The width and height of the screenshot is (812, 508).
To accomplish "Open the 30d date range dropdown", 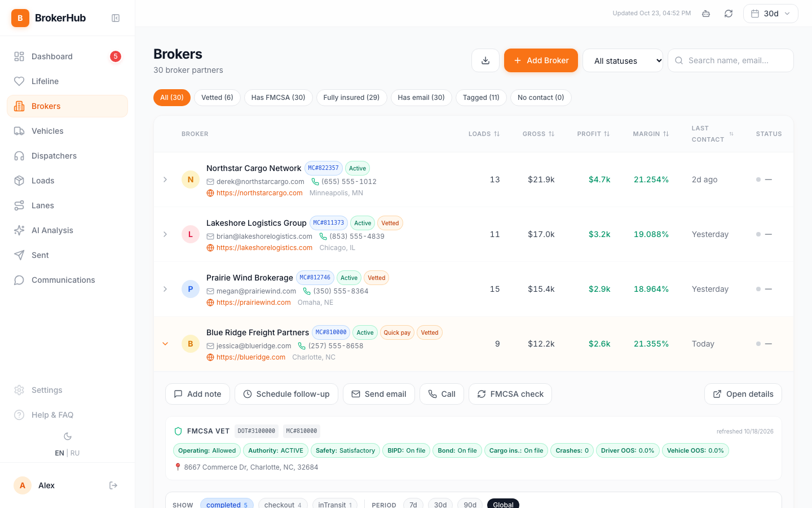I will tap(770, 14).
